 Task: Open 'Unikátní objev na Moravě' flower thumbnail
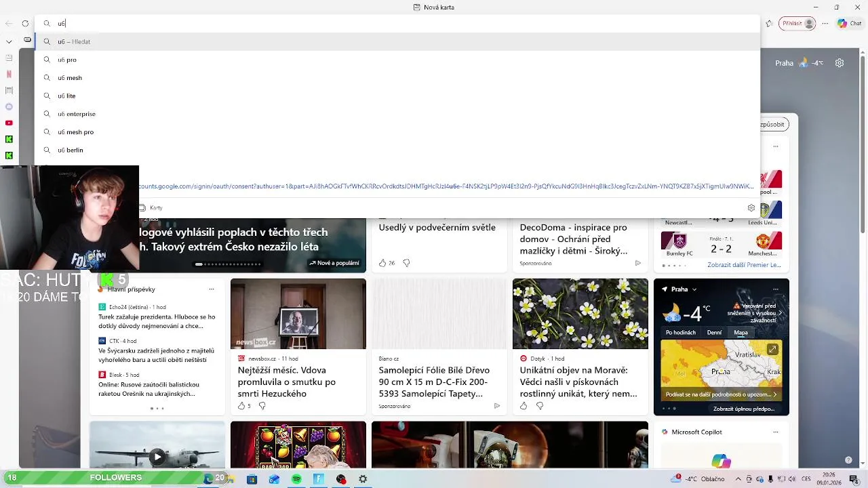pyautogui.click(x=580, y=314)
